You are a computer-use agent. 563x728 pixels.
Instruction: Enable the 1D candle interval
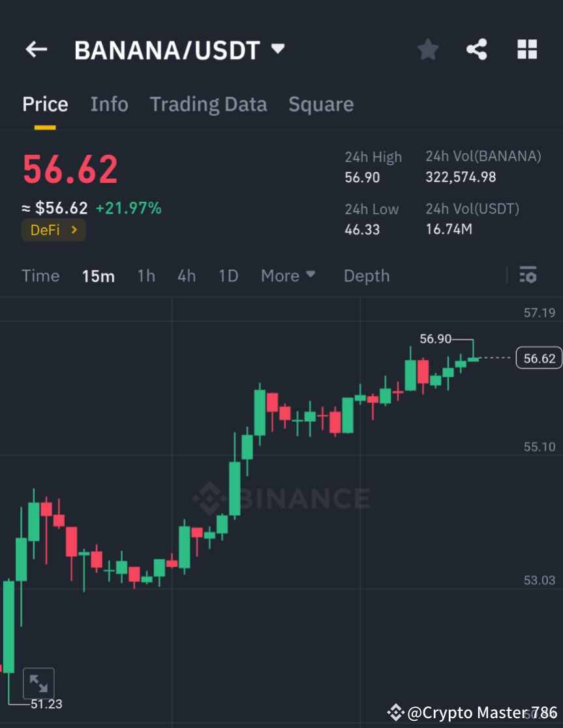click(228, 276)
